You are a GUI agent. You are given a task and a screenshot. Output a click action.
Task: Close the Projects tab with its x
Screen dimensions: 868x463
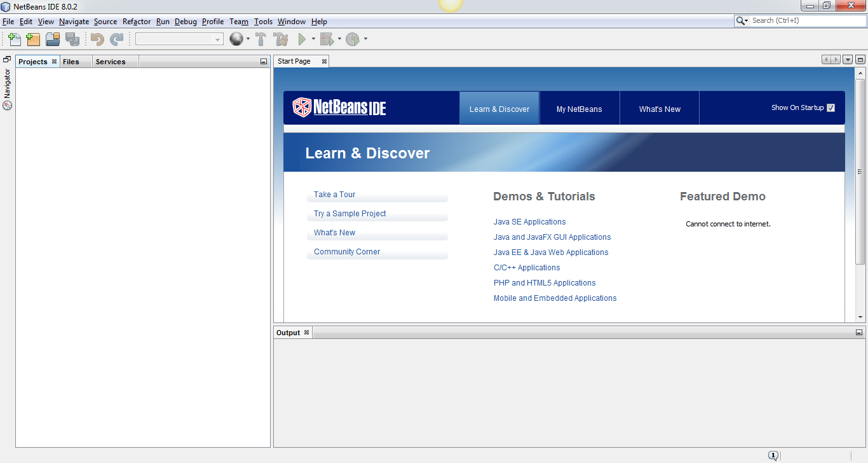(55, 62)
